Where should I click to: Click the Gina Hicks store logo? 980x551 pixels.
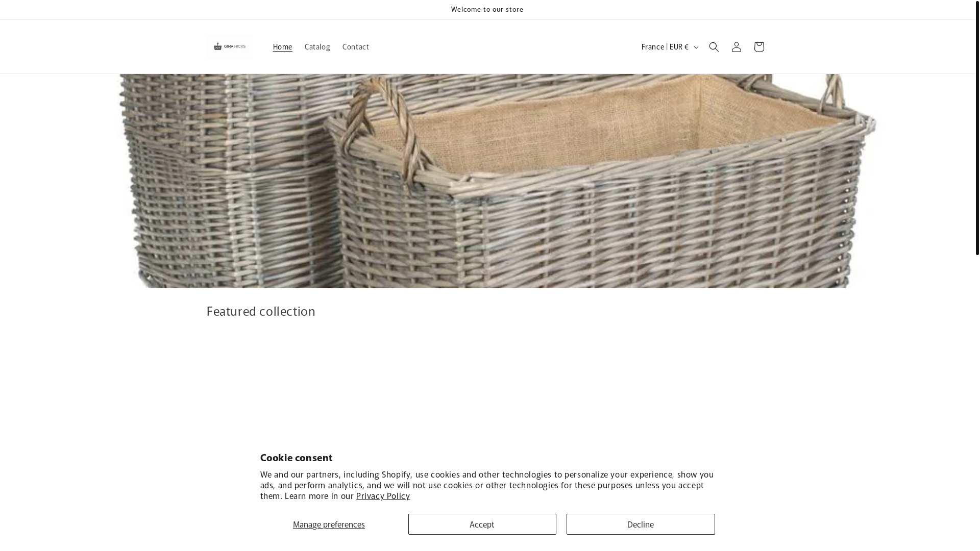tap(230, 47)
